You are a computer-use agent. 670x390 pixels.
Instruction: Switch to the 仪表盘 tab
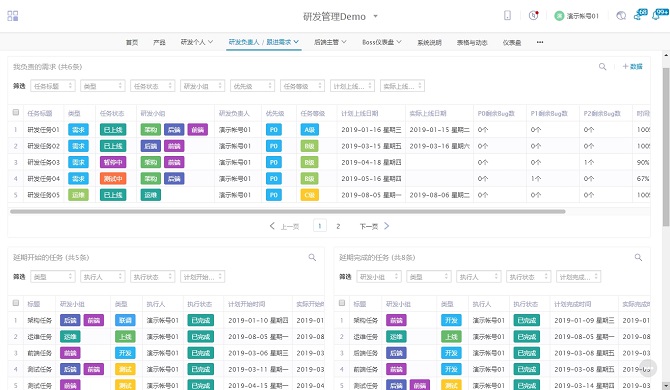tap(511, 42)
